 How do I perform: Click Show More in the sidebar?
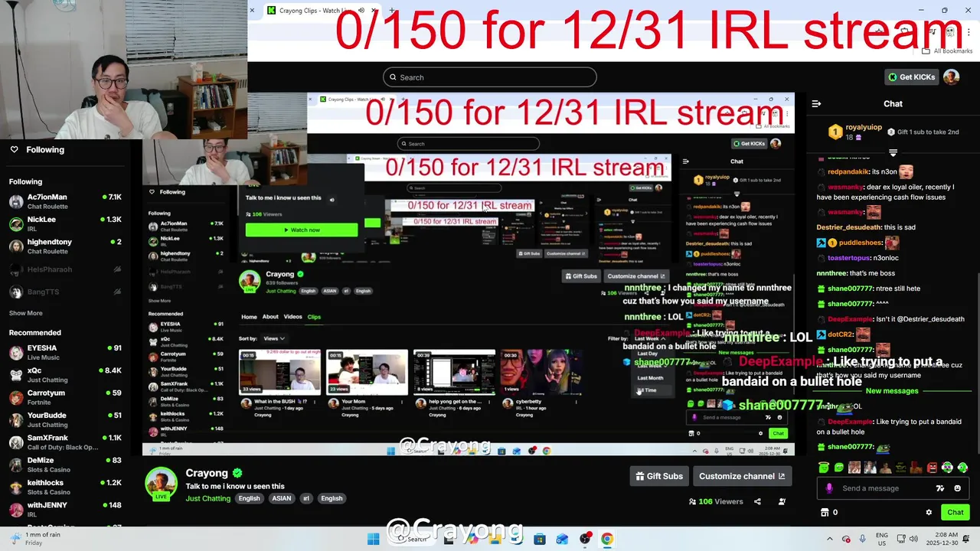(x=25, y=313)
